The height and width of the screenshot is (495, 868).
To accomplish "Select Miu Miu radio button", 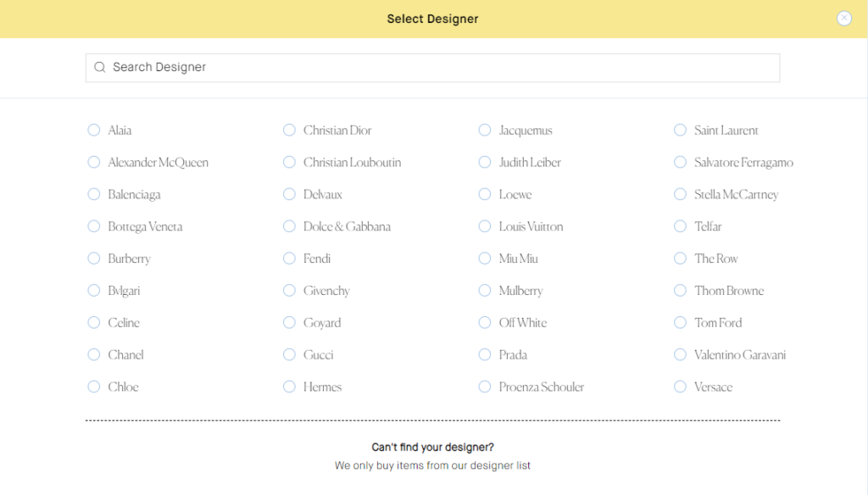I will pyautogui.click(x=485, y=259).
